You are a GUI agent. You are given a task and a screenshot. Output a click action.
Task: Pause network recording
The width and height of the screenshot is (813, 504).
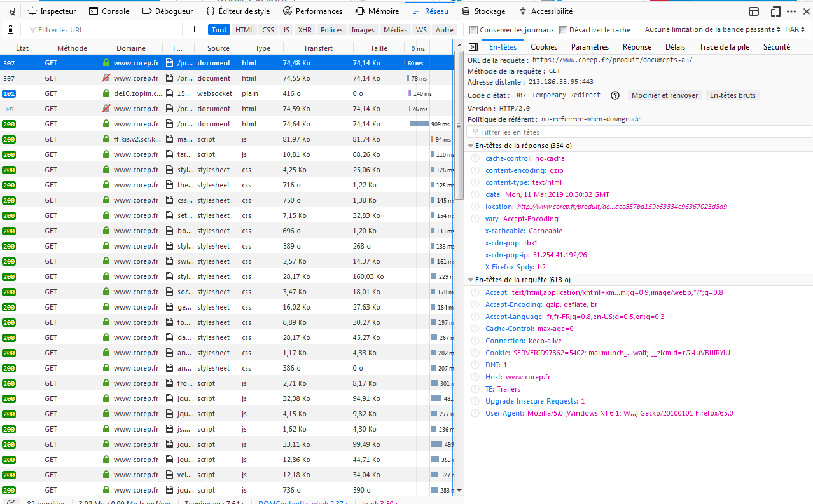[x=192, y=30]
